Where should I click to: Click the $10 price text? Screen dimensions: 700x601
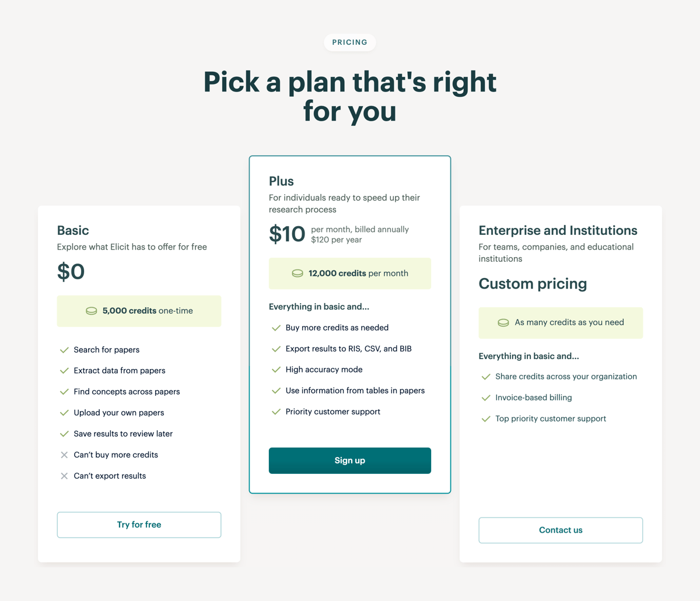pyautogui.click(x=286, y=234)
